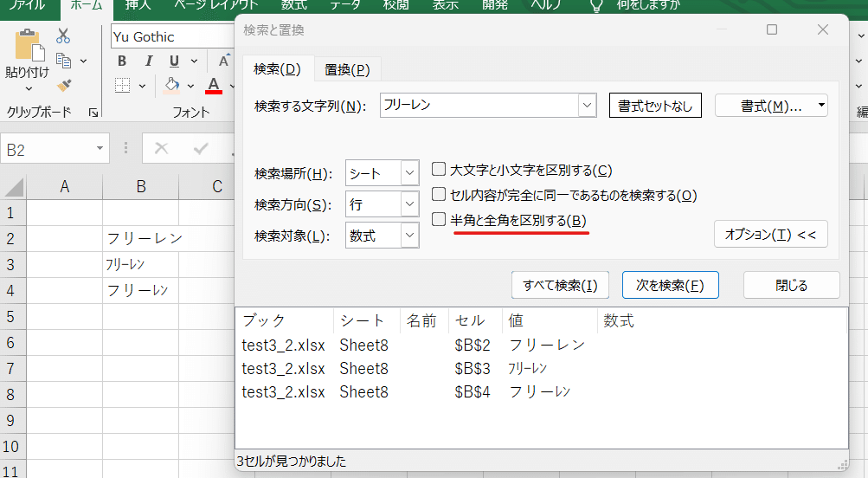Open the 開発 ribbon tab
This screenshot has height=478, width=868.
(495, 5)
